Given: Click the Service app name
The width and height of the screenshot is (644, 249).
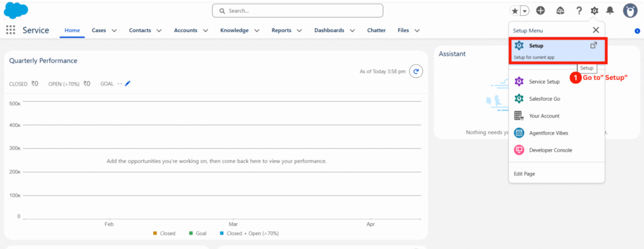Looking at the screenshot, I should click(36, 30).
